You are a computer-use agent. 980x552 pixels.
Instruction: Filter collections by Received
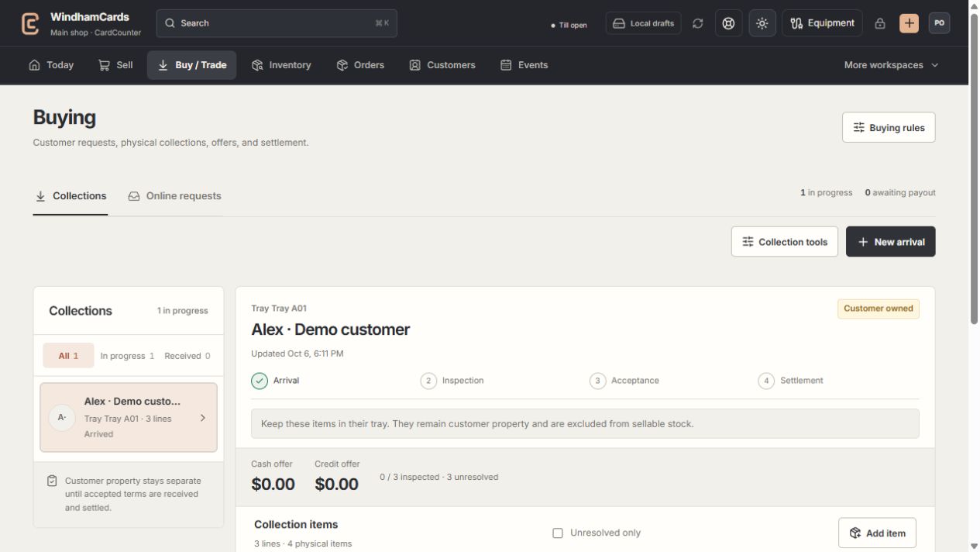tap(187, 356)
